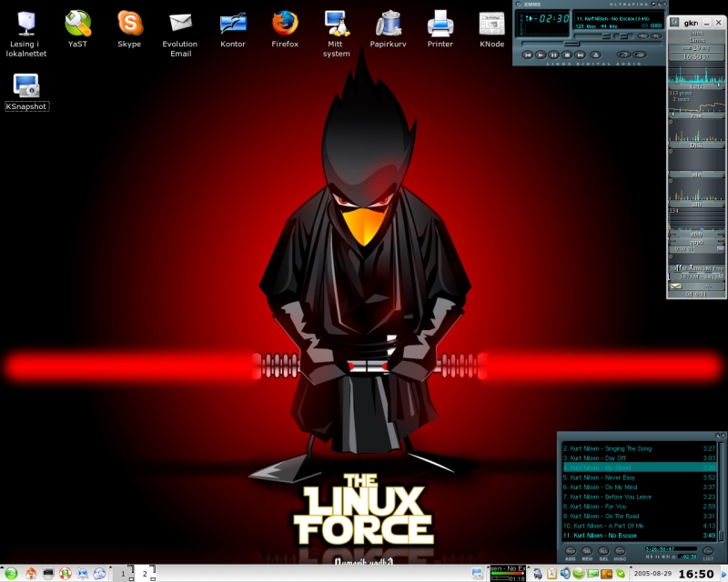
Task: Skip to next track in XMMS
Action: coord(580,55)
